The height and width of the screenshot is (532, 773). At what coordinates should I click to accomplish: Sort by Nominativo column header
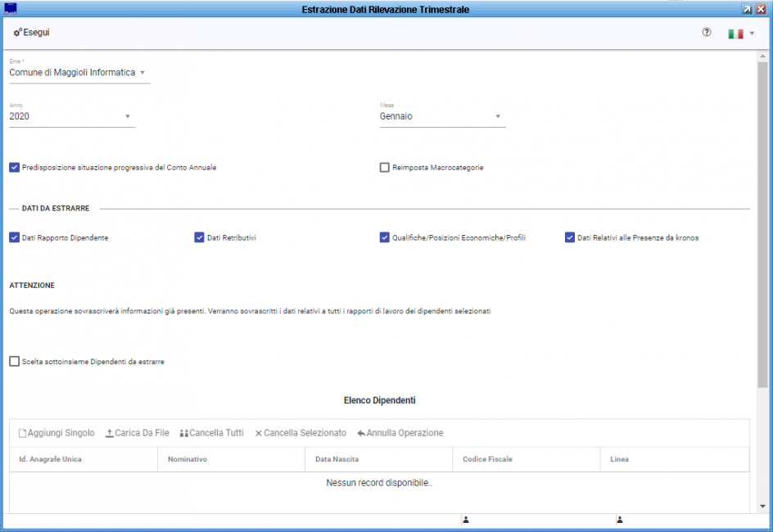click(231, 459)
